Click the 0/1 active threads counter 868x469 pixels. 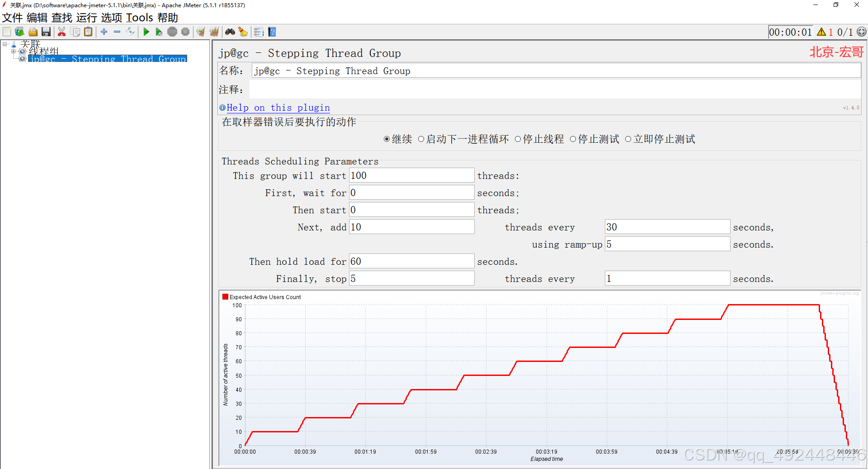pyautogui.click(x=845, y=32)
